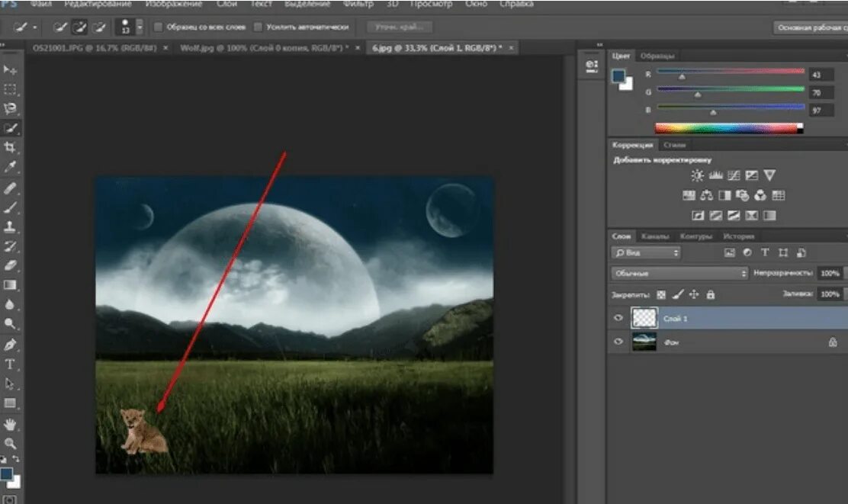Enable 'Усилить автоматически' checkbox
Viewport: 848px width, 504px height.
coord(258,27)
